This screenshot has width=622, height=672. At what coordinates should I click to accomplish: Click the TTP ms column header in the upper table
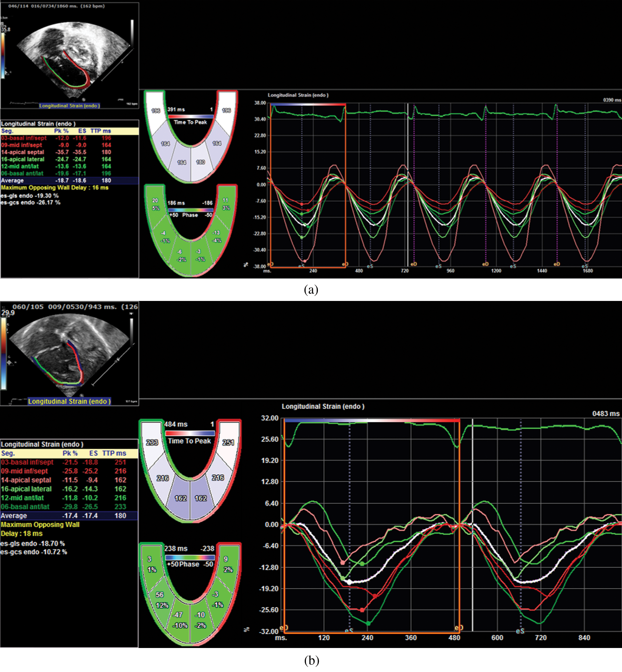click(x=101, y=131)
